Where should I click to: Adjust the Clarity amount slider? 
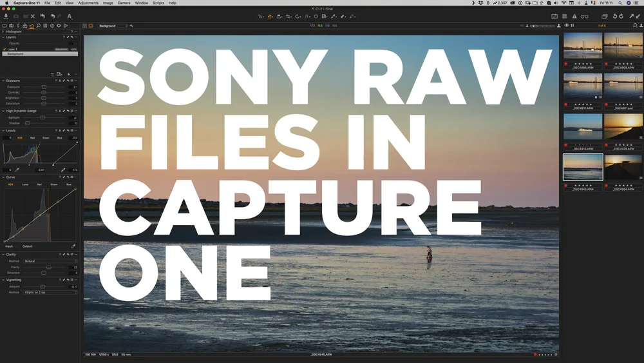[48, 267]
